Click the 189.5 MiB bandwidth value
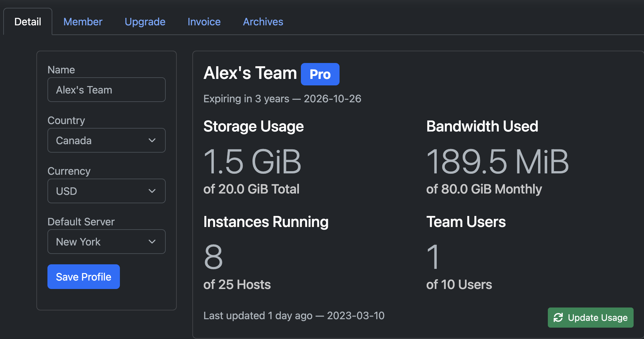 pyautogui.click(x=497, y=161)
